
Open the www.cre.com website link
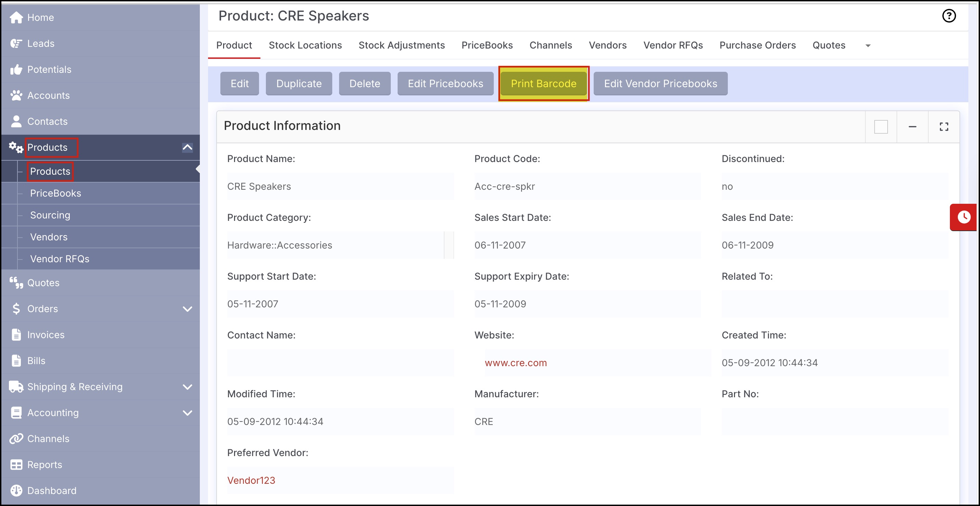(x=515, y=363)
